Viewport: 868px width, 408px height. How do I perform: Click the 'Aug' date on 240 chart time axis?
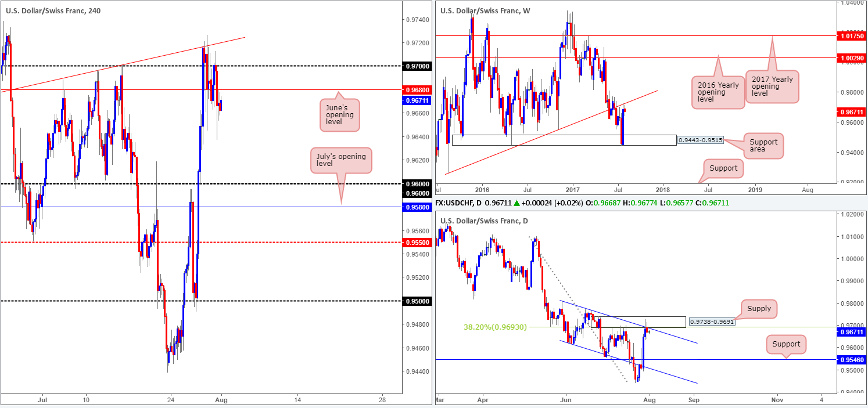click(222, 400)
